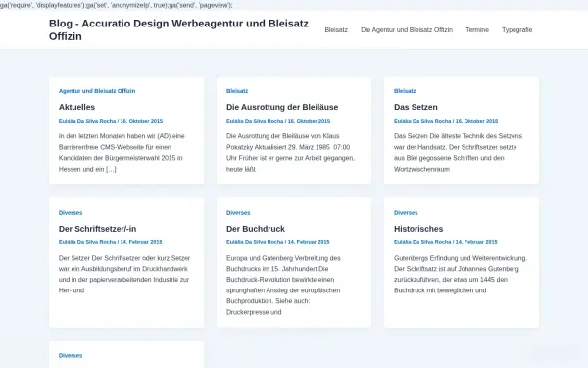
Task: Select Bleisatz category above Das Setzen
Action: tap(405, 91)
